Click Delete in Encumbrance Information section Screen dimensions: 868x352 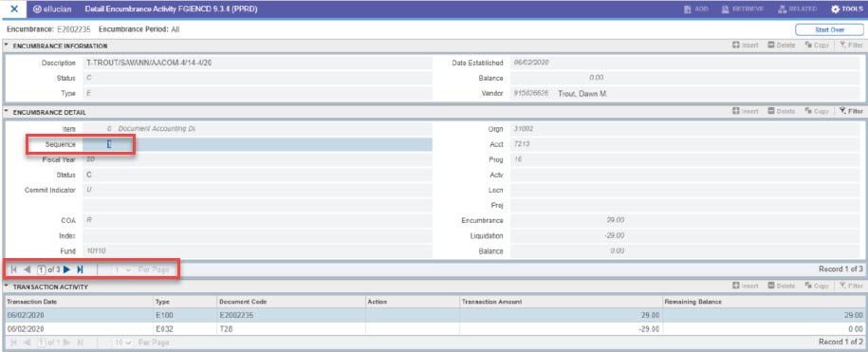pyautogui.click(x=781, y=46)
